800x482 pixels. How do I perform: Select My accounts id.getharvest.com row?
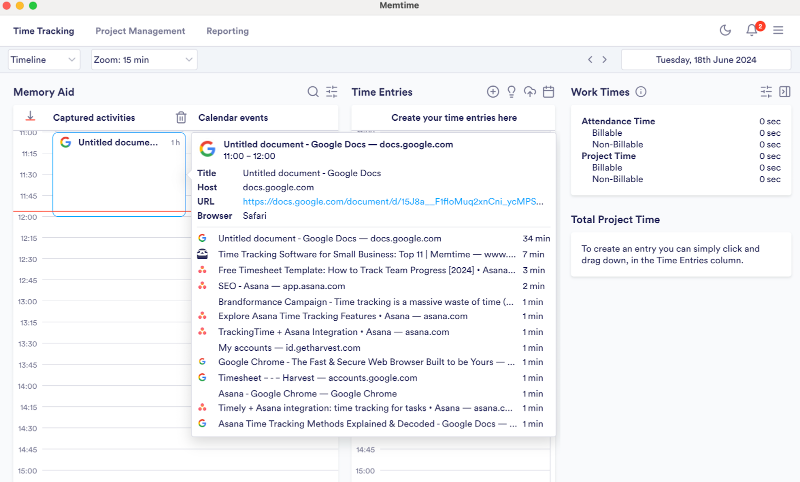[x=374, y=347]
